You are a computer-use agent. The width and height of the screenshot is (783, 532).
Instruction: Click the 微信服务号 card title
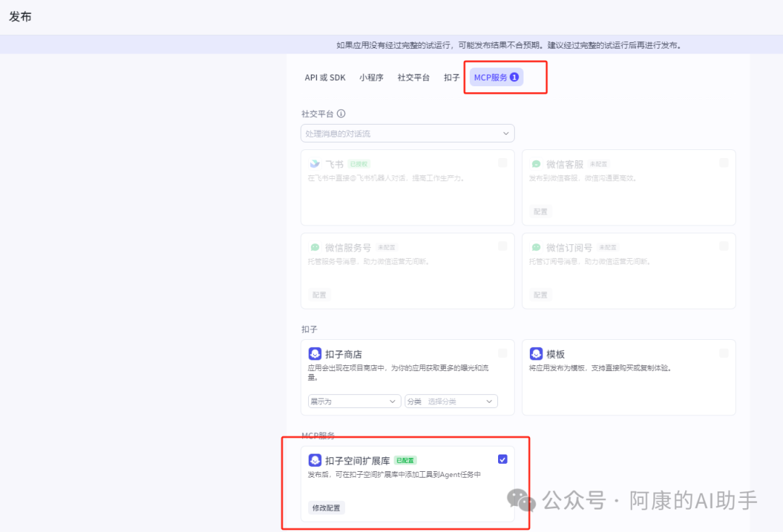point(348,248)
